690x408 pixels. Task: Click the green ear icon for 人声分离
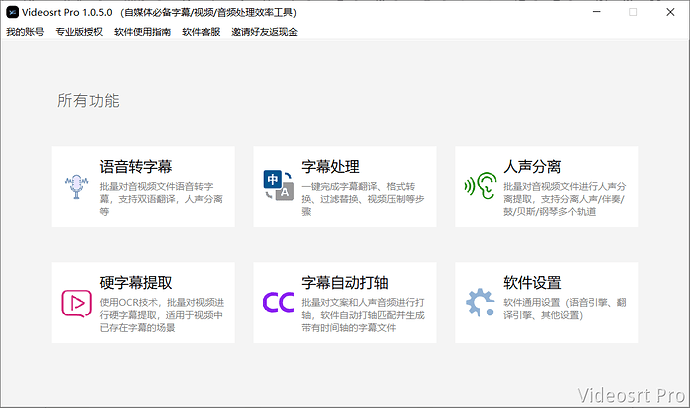[481, 186]
